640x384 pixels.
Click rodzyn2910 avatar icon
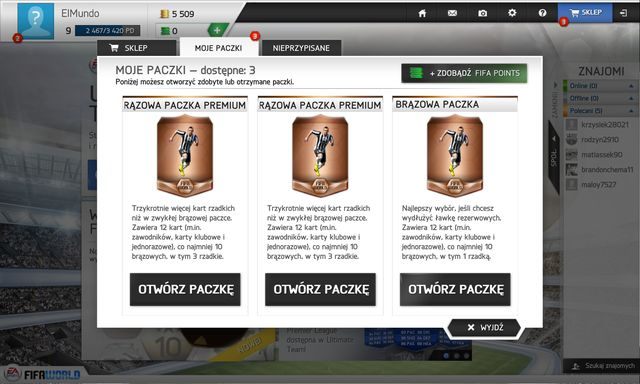click(571, 140)
